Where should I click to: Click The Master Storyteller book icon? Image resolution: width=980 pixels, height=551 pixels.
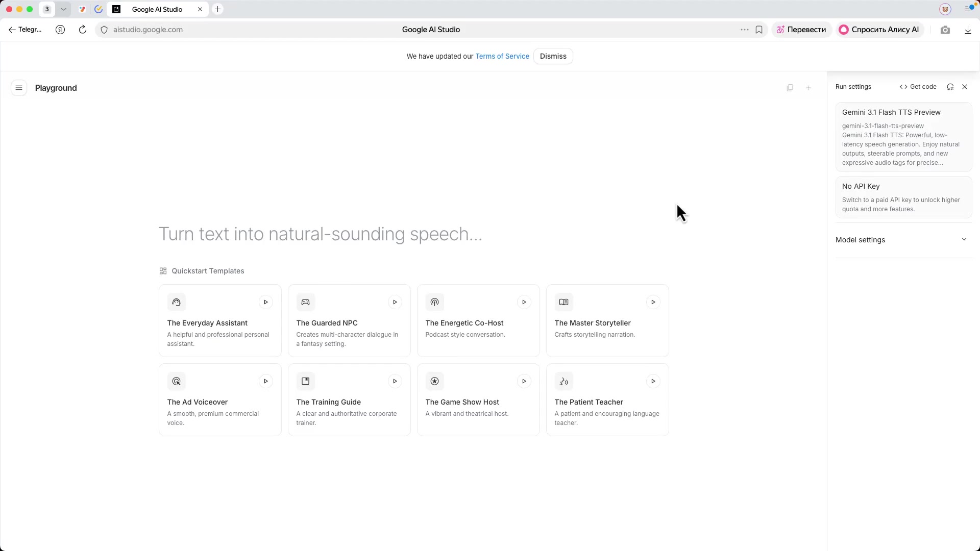point(564,302)
